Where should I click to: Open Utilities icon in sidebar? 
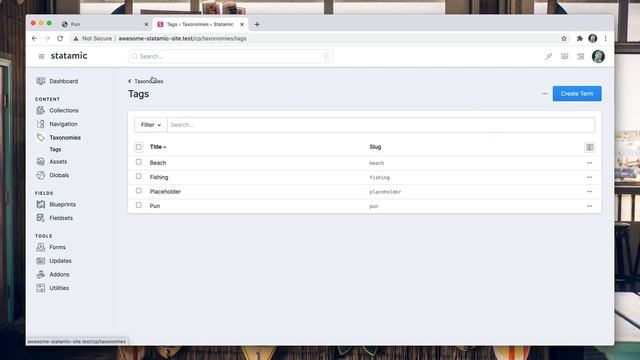40,288
